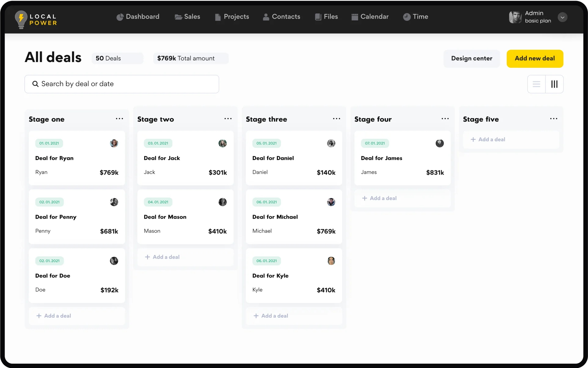Click the avatar on Deal for Kyle
Image resolution: width=588 pixels, height=368 pixels.
331,261
